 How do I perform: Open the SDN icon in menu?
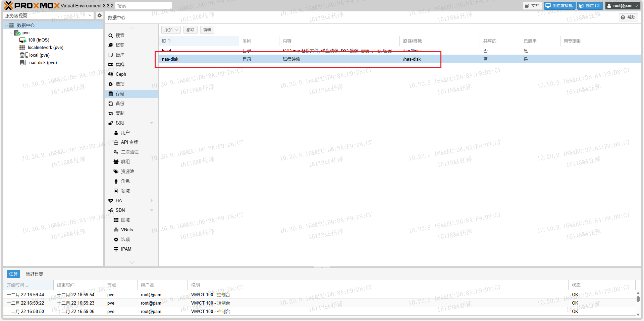pyautogui.click(x=111, y=210)
